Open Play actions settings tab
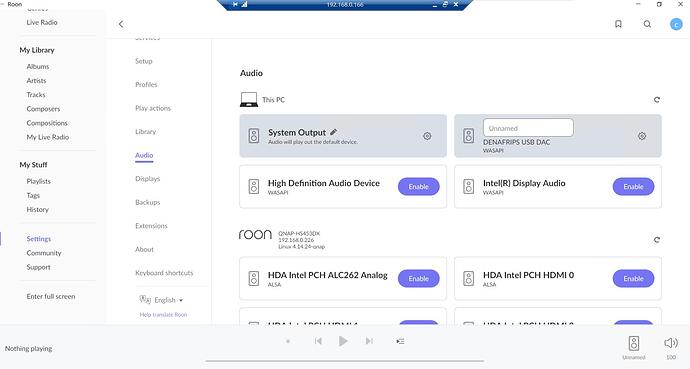 (x=153, y=108)
